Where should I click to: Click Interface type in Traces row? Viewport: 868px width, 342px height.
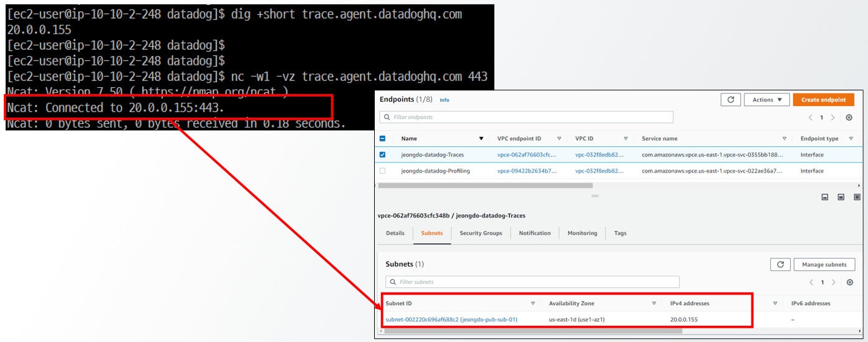tap(812, 154)
